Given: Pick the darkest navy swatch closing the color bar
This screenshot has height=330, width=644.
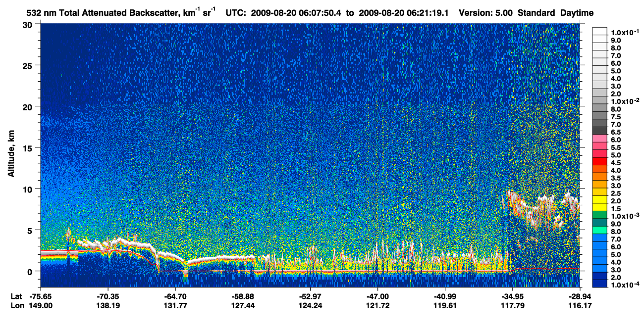Looking at the screenshot, I should [x=600, y=284].
